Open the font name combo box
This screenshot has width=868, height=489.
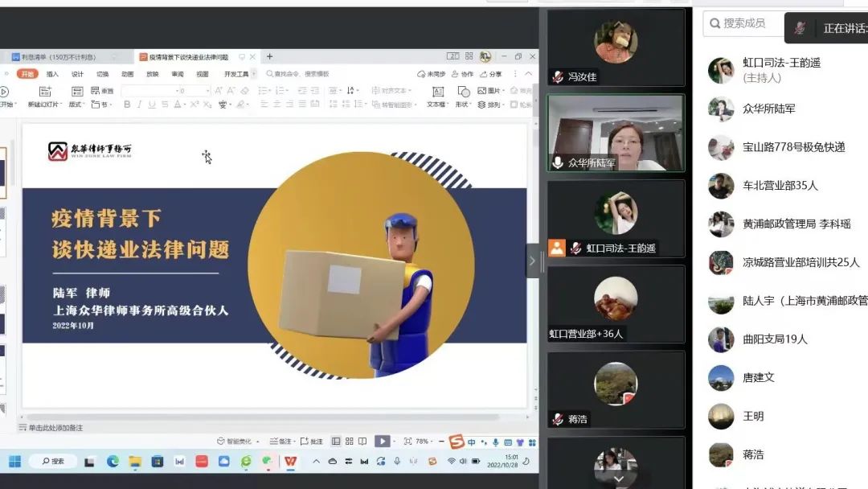click(x=149, y=90)
